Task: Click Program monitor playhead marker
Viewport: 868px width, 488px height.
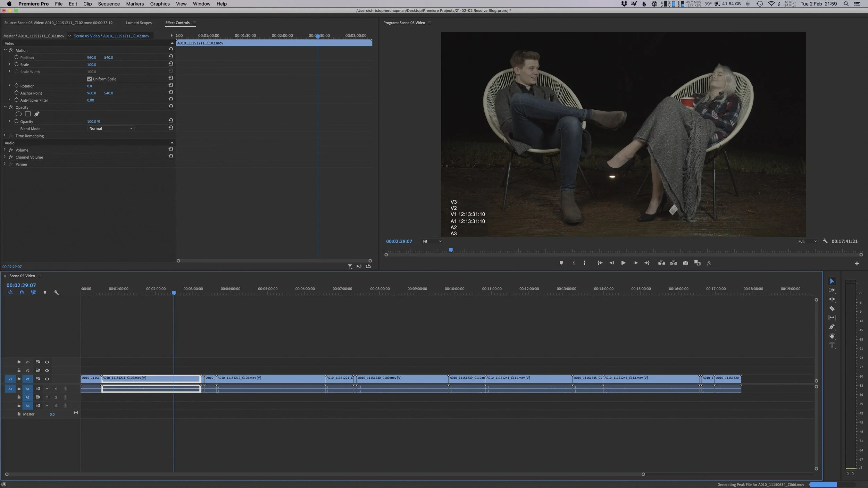Action: click(451, 250)
